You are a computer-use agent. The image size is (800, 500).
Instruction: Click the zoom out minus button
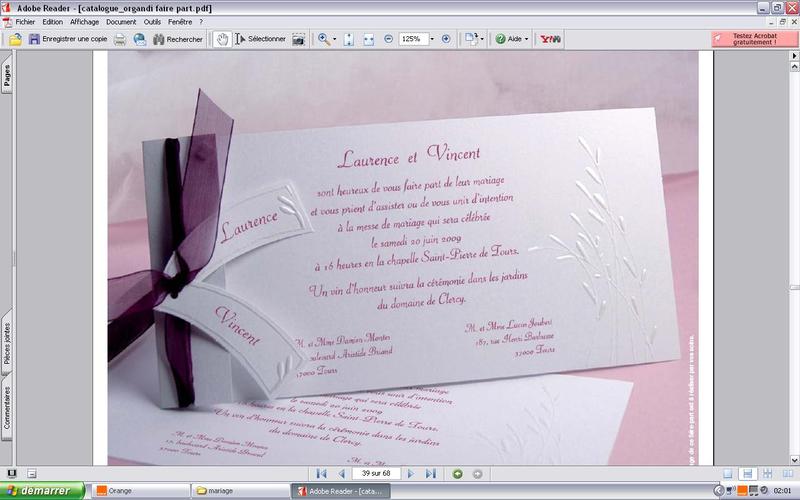[388, 39]
